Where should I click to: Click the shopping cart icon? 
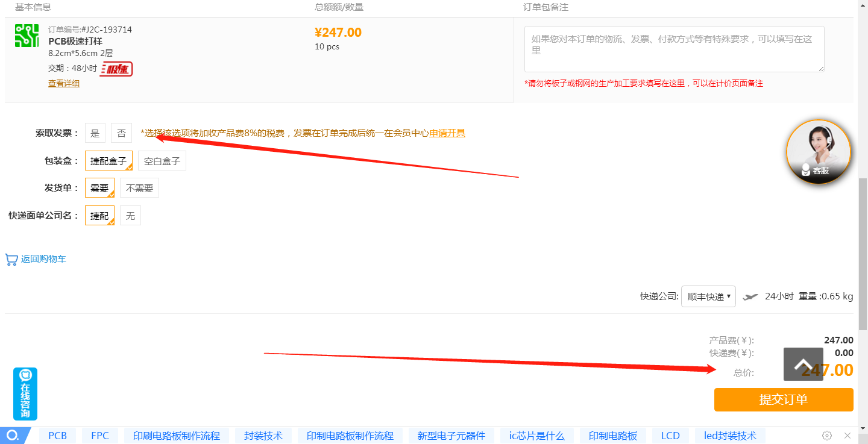point(11,260)
